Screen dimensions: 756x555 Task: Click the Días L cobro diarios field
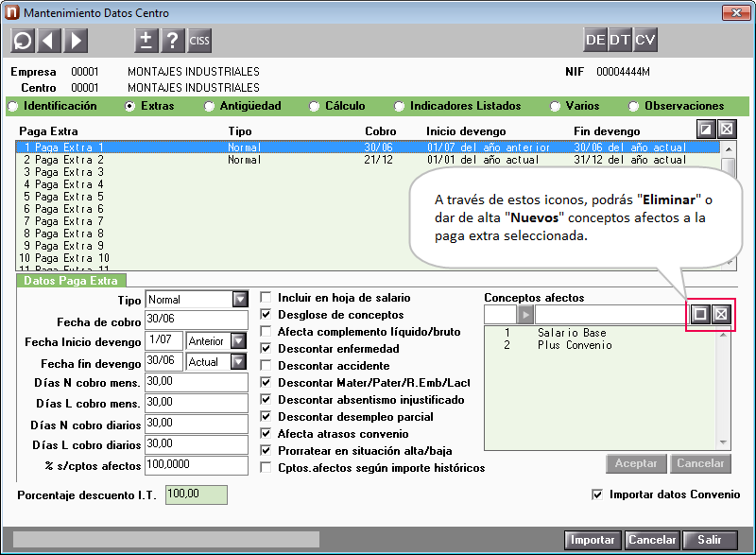pyautogui.click(x=197, y=444)
